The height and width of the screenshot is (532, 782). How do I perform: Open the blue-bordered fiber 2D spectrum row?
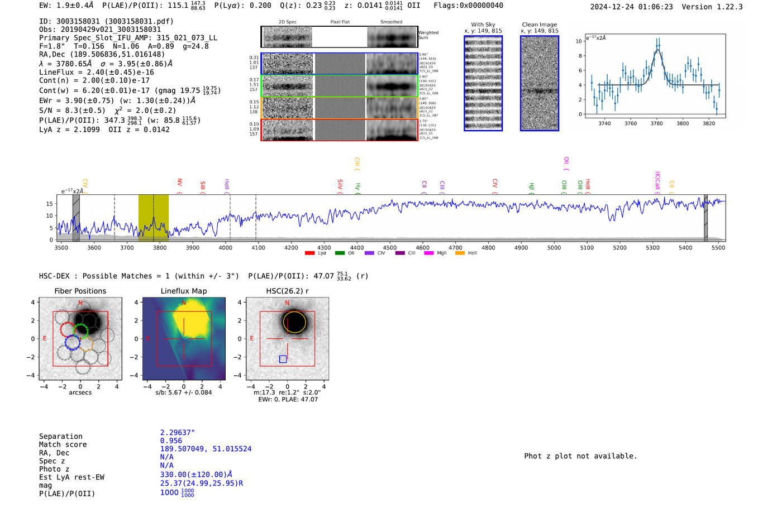(x=340, y=64)
